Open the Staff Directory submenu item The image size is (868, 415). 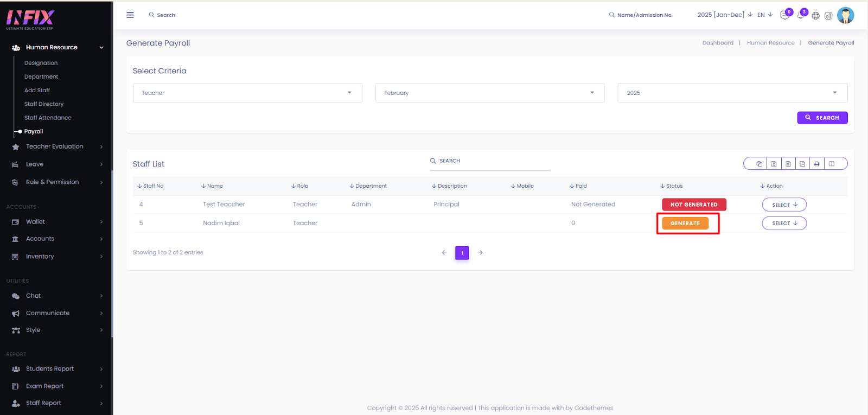pos(44,104)
